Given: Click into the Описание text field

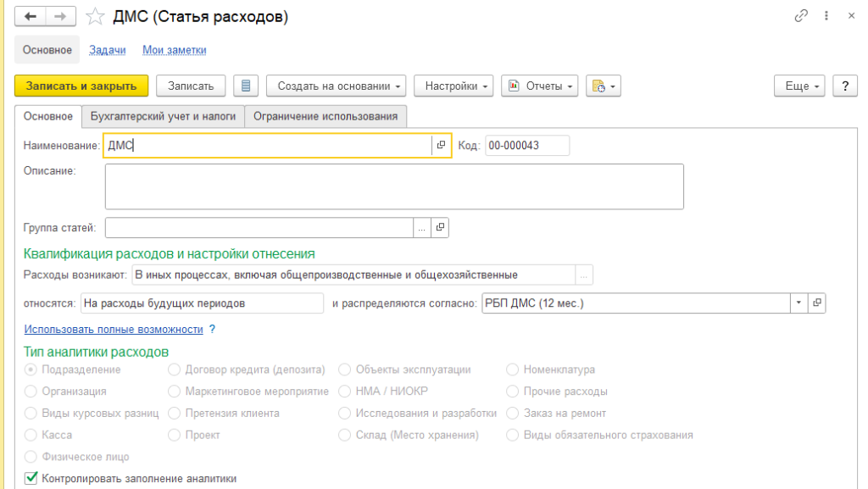Looking at the screenshot, I should click(393, 186).
